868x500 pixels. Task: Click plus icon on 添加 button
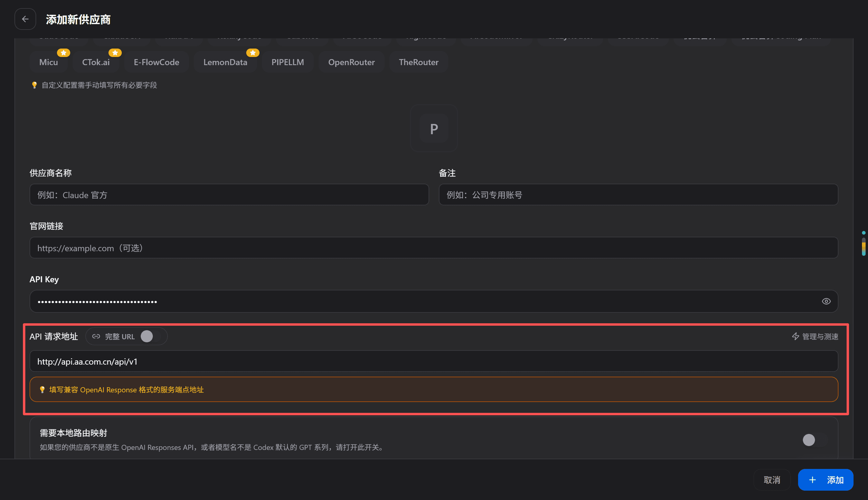[x=813, y=480]
